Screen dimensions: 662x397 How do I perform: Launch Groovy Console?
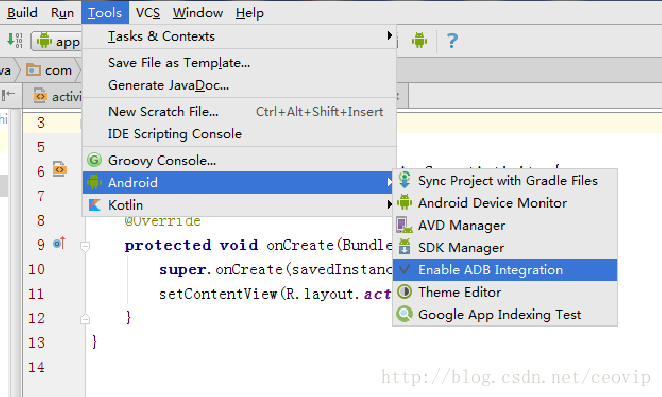click(x=239, y=160)
